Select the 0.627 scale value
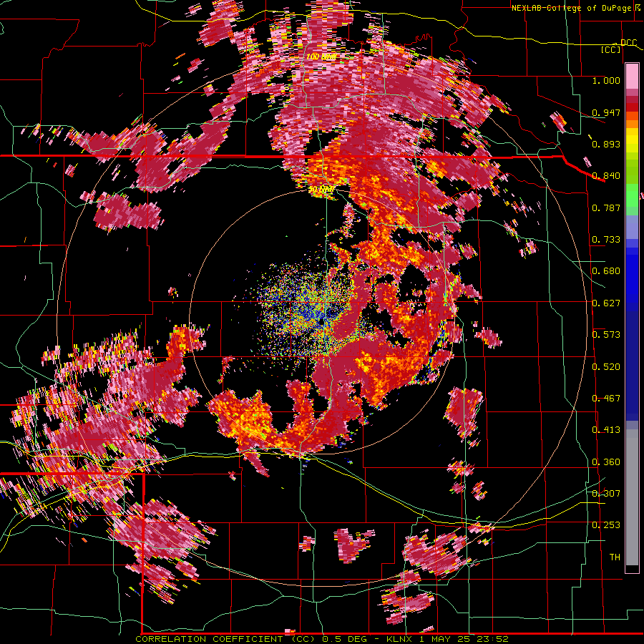Image resolution: width=644 pixels, height=644 pixels. (x=606, y=303)
